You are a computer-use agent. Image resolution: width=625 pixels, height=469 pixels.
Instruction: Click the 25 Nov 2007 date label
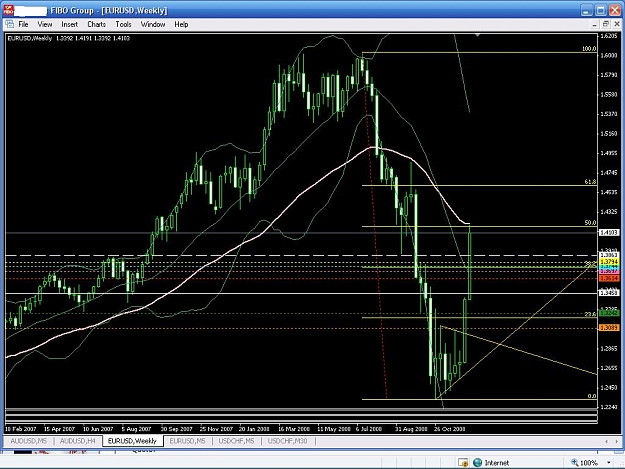[216, 429]
